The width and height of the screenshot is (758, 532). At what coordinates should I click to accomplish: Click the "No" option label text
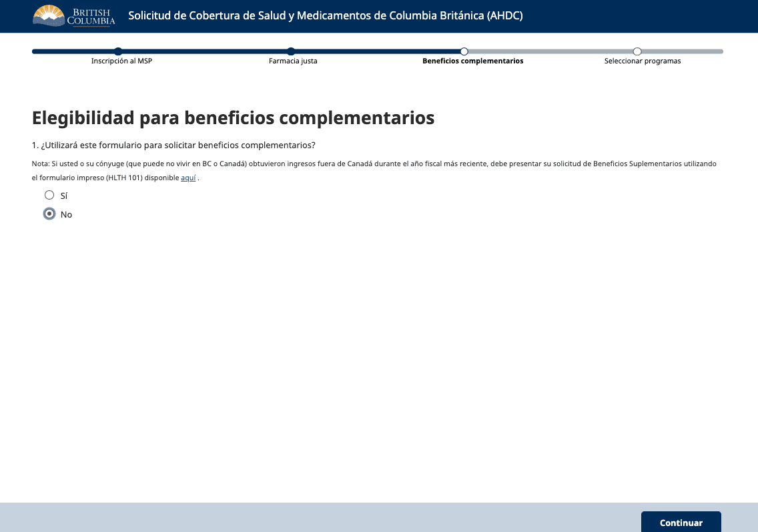coord(66,215)
